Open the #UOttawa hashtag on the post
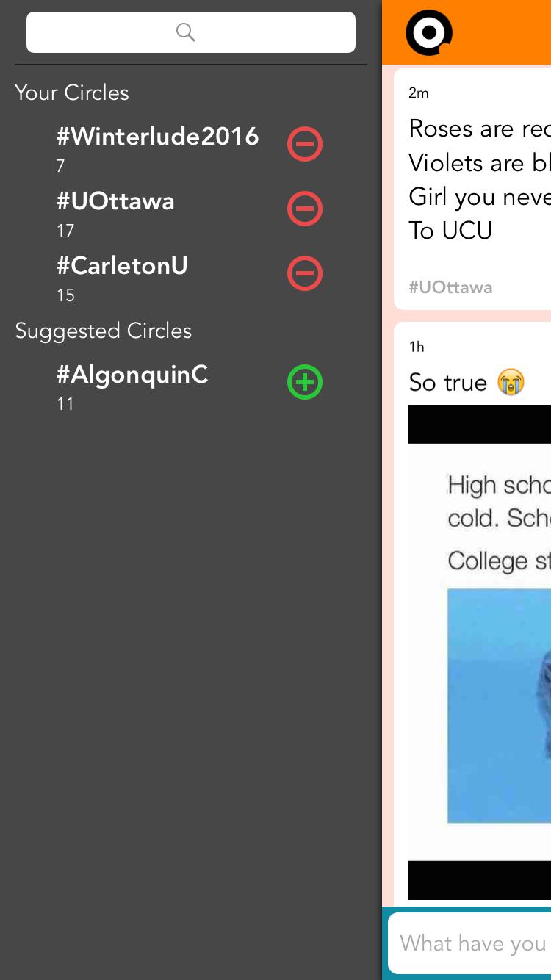Viewport: 551px width, 980px height. [450, 287]
